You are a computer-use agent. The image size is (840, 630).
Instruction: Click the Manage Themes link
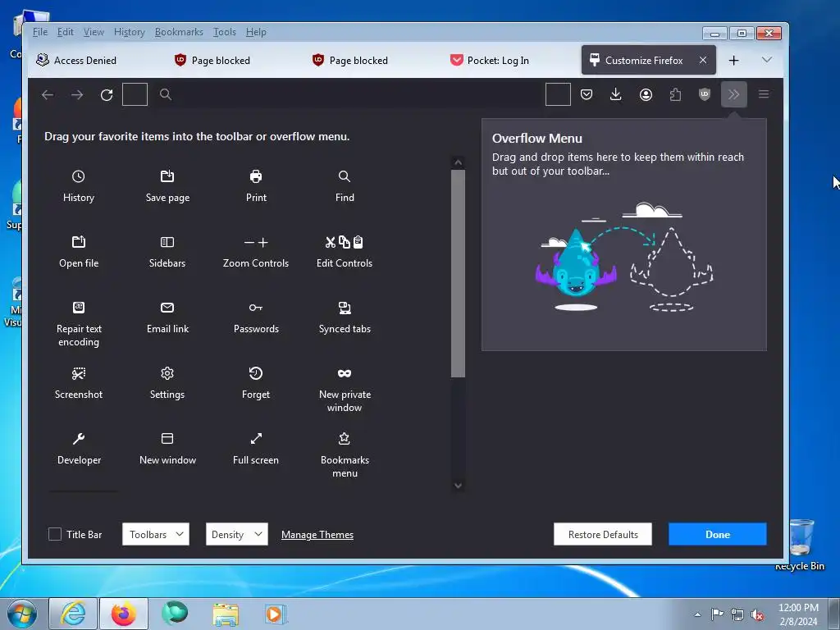317,535
